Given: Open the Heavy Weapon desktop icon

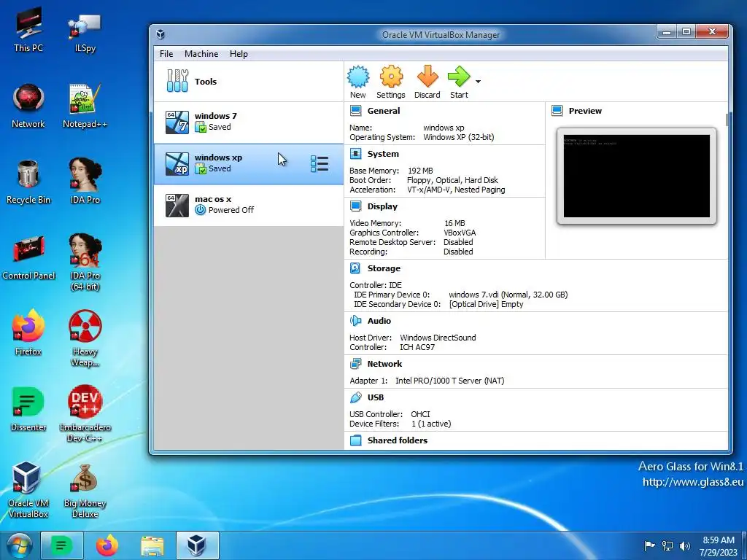Looking at the screenshot, I should coord(85,338).
